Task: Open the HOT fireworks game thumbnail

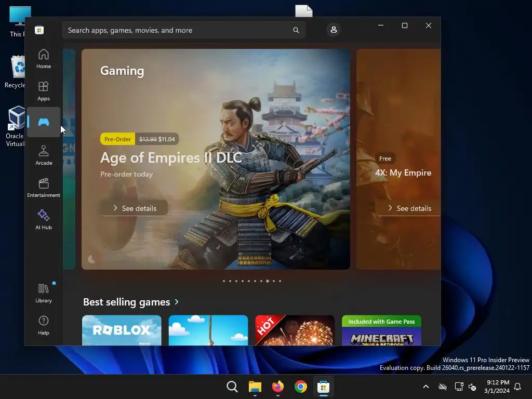Action: pos(295,330)
